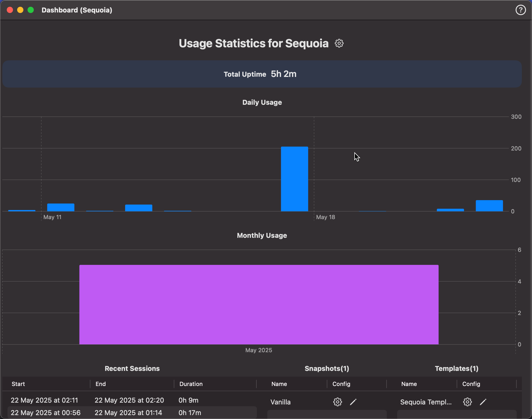
Task: Edit the Sequoia Template using the pencil icon
Action: 483,402
